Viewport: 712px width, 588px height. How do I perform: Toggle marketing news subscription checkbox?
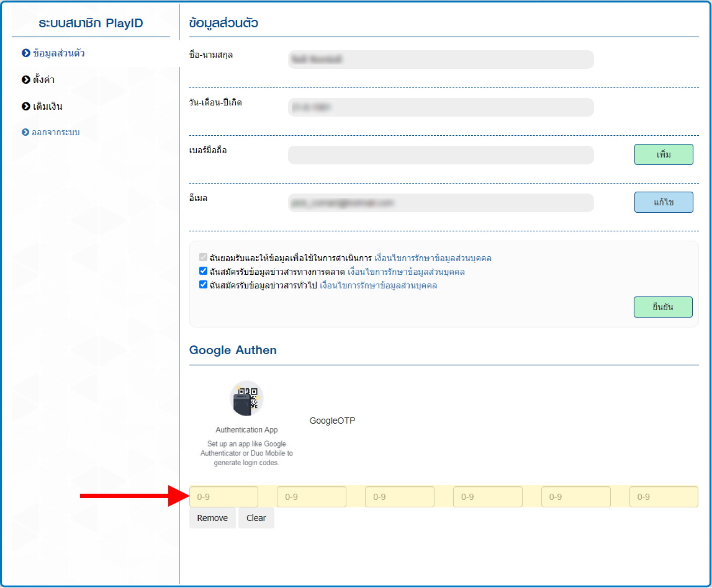pyautogui.click(x=203, y=271)
